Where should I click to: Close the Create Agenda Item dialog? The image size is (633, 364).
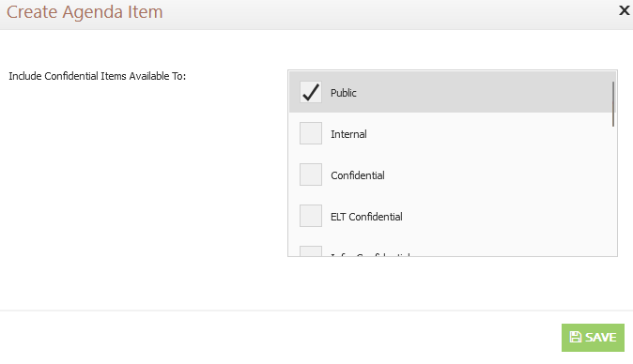pyautogui.click(x=625, y=10)
